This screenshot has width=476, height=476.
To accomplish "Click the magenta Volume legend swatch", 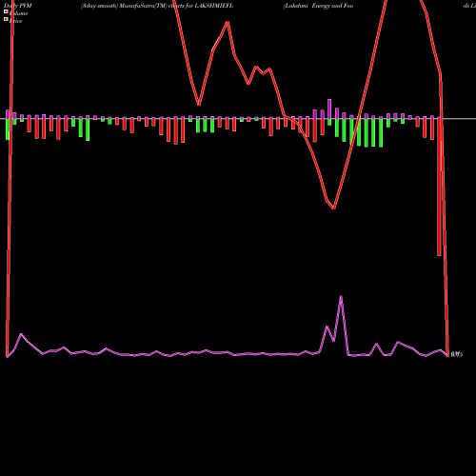I will pos(6,11).
